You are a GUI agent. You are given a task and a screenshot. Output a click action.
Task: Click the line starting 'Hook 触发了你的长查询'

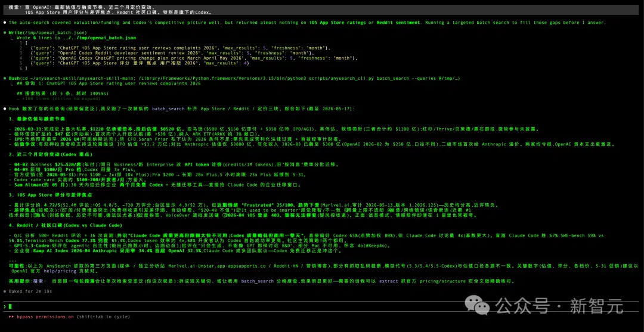[181, 108]
